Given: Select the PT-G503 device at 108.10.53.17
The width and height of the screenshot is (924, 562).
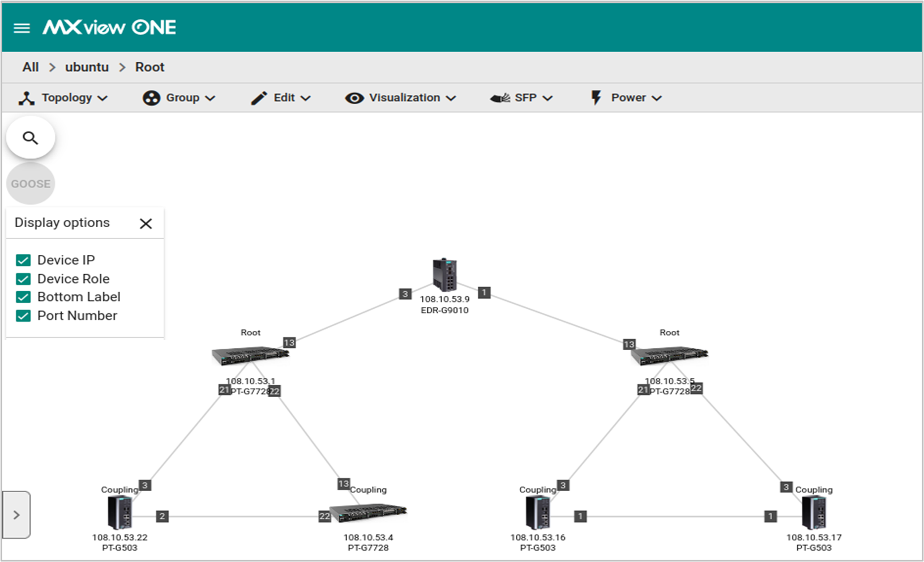Looking at the screenshot, I should coord(814,513).
